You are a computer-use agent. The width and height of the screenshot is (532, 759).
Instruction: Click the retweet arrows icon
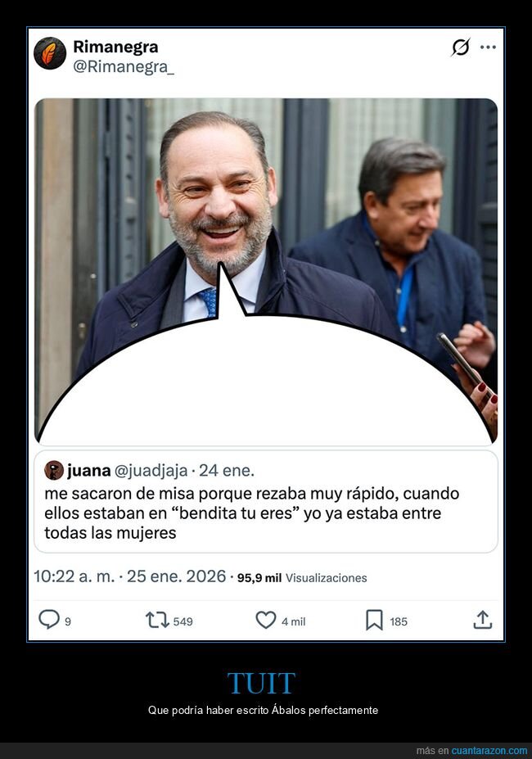tap(157, 620)
